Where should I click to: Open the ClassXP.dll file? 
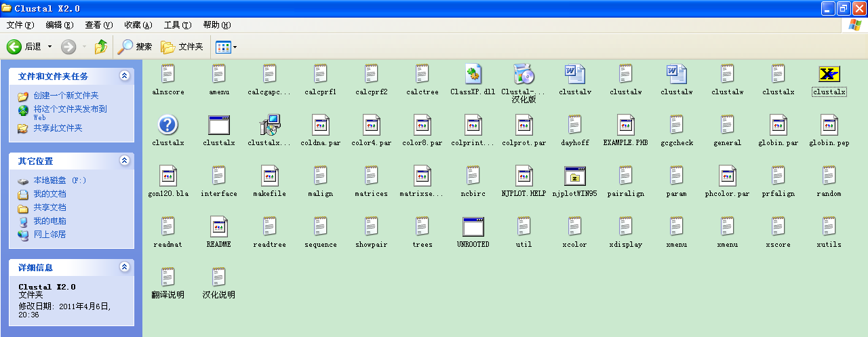pyautogui.click(x=473, y=75)
